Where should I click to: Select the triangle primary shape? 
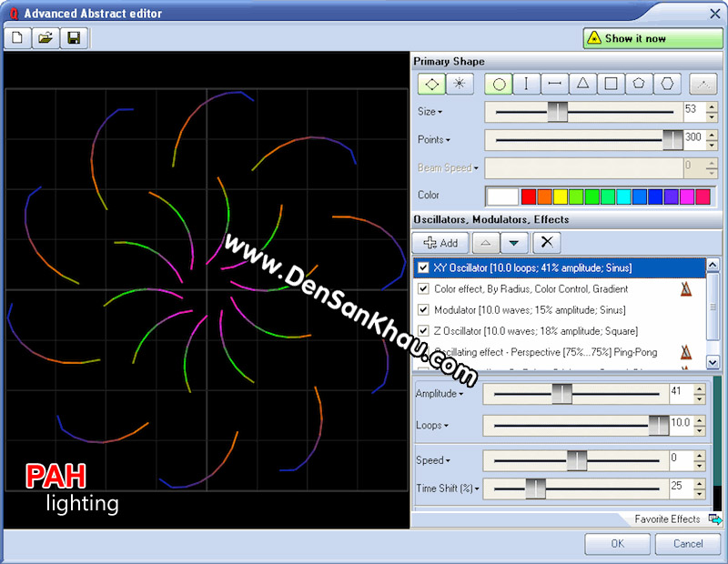tap(582, 84)
